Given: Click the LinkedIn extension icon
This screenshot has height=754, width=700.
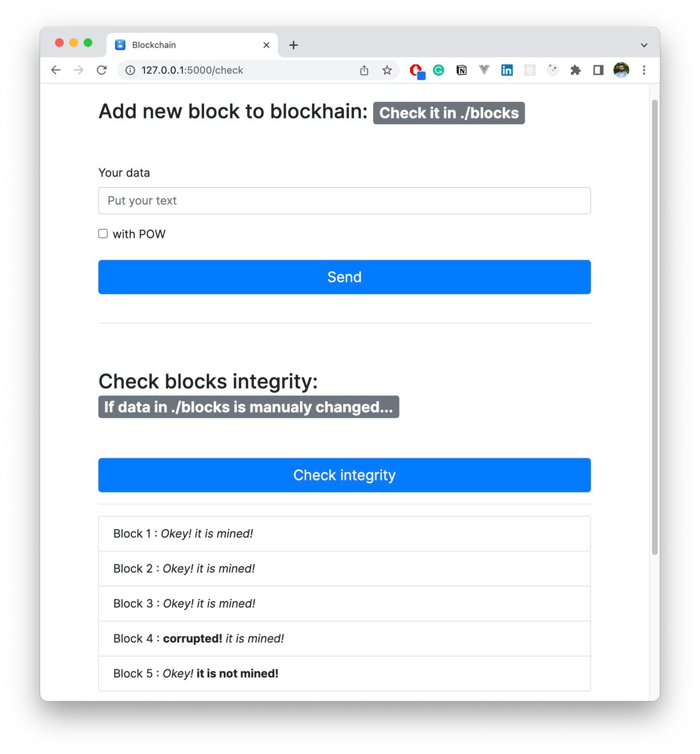Looking at the screenshot, I should [507, 70].
